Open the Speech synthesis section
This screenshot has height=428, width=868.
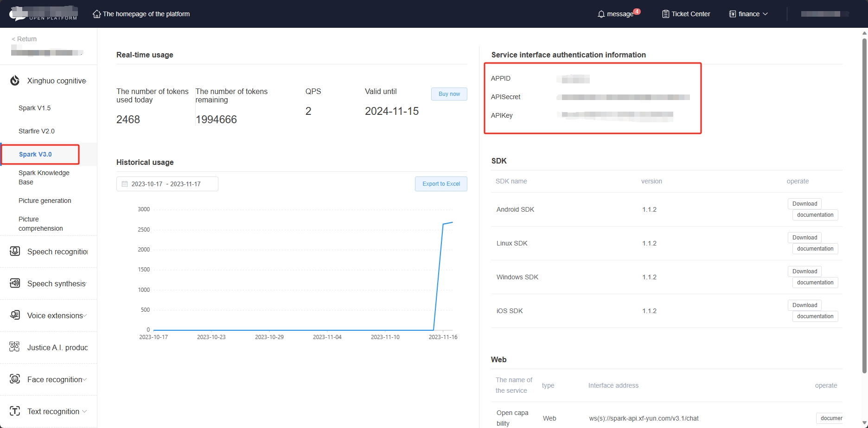coord(48,283)
